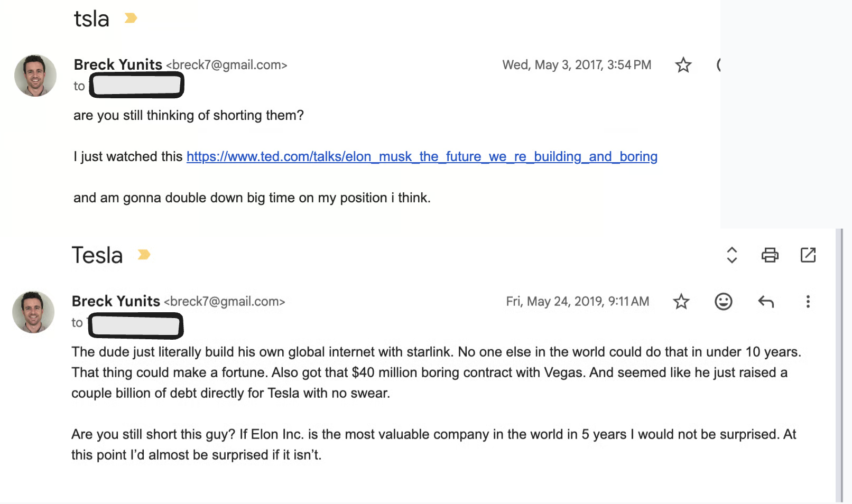Star the May 3, 2017 tsla email
Viewport: 852px width, 504px height.
coord(683,65)
